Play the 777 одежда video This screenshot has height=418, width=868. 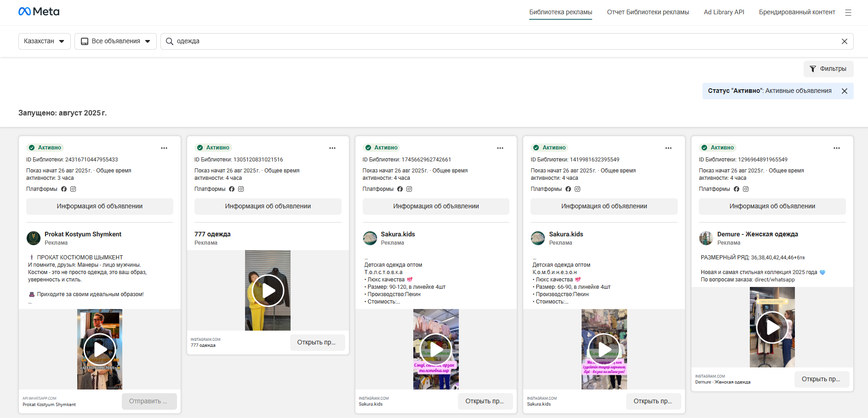coord(268,291)
